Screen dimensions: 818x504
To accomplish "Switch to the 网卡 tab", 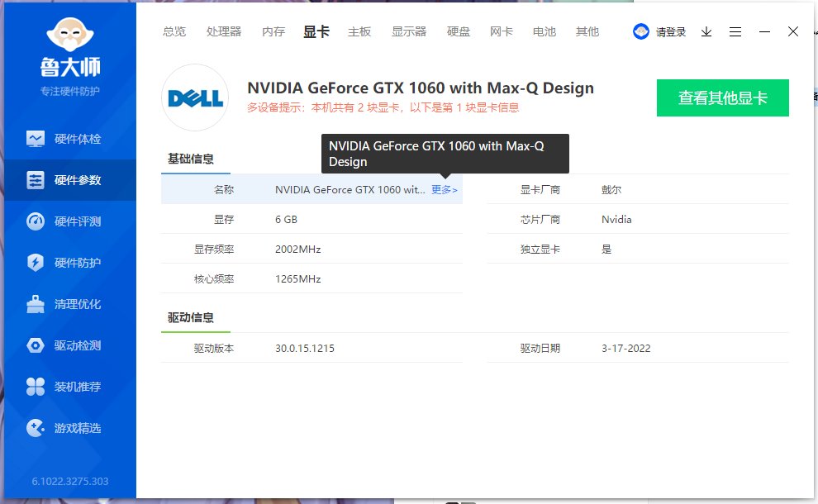I will [x=502, y=32].
